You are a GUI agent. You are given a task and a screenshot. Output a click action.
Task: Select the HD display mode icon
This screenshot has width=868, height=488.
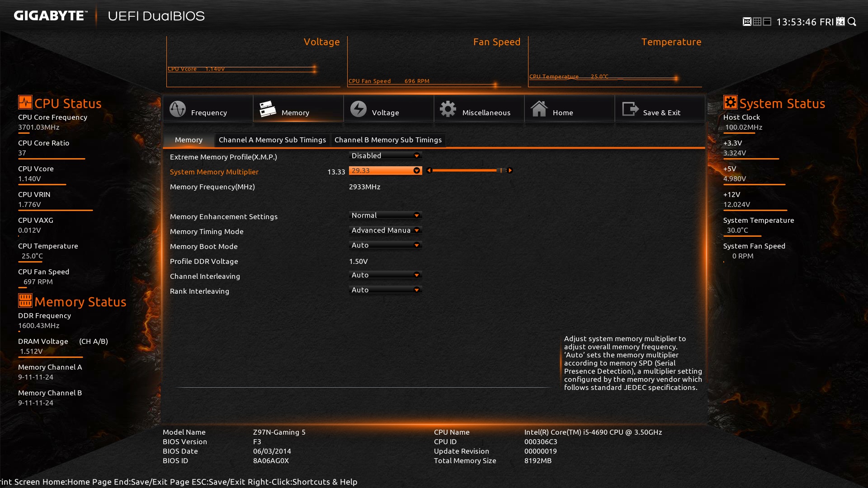click(747, 22)
